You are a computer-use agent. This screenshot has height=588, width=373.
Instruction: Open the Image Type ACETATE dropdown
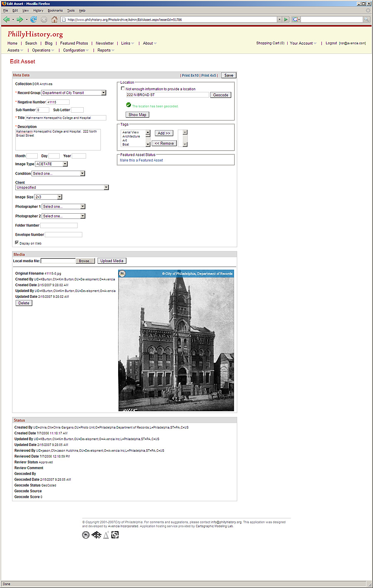(65, 164)
